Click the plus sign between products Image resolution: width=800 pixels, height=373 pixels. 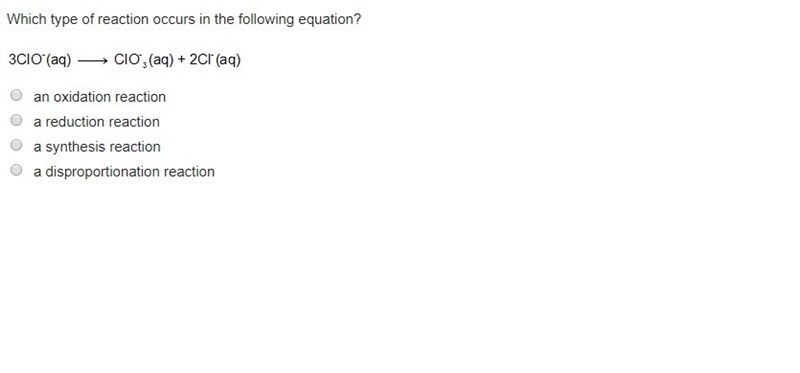click(x=182, y=60)
